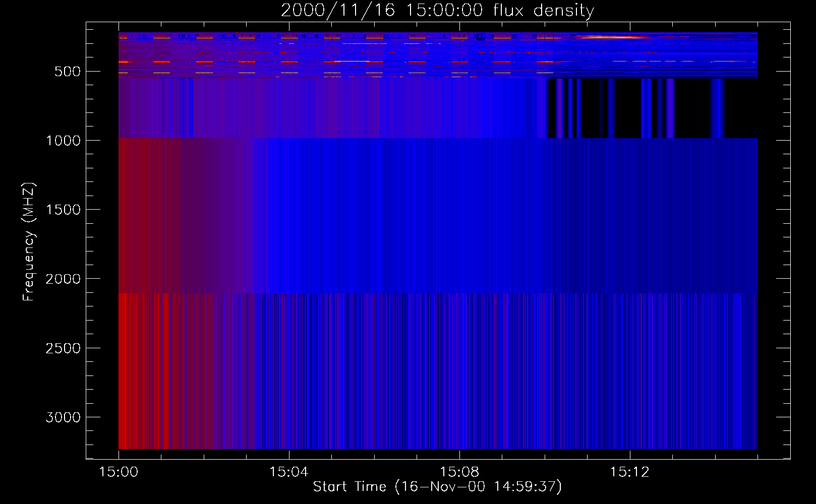Click the 15:08 time tick label
816x504 pixels.
coord(459,472)
